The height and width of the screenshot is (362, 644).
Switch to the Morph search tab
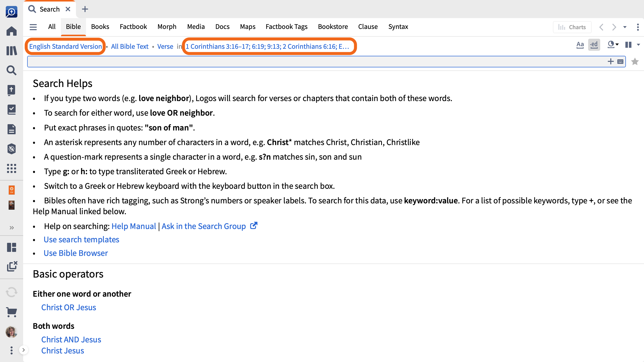point(167,27)
